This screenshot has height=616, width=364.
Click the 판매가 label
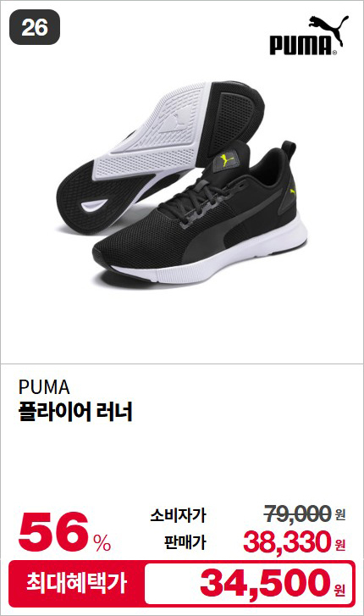(x=185, y=542)
